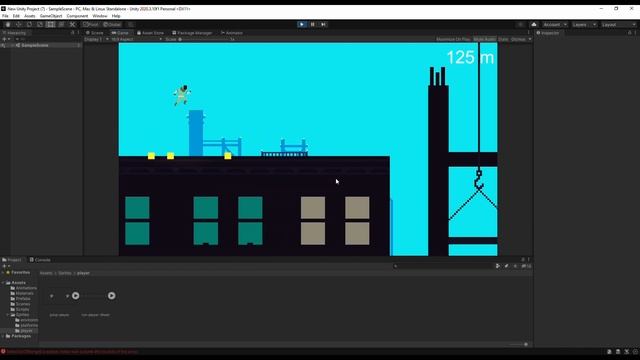The height and width of the screenshot is (360, 640).
Task: Select the Rect tool in the toolbar
Action: tap(51, 24)
